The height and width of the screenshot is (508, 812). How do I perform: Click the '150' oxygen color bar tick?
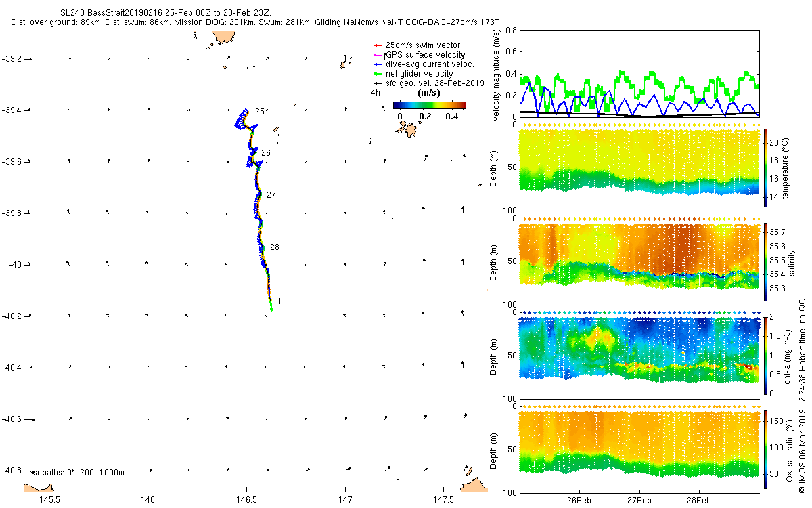click(776, 421)
